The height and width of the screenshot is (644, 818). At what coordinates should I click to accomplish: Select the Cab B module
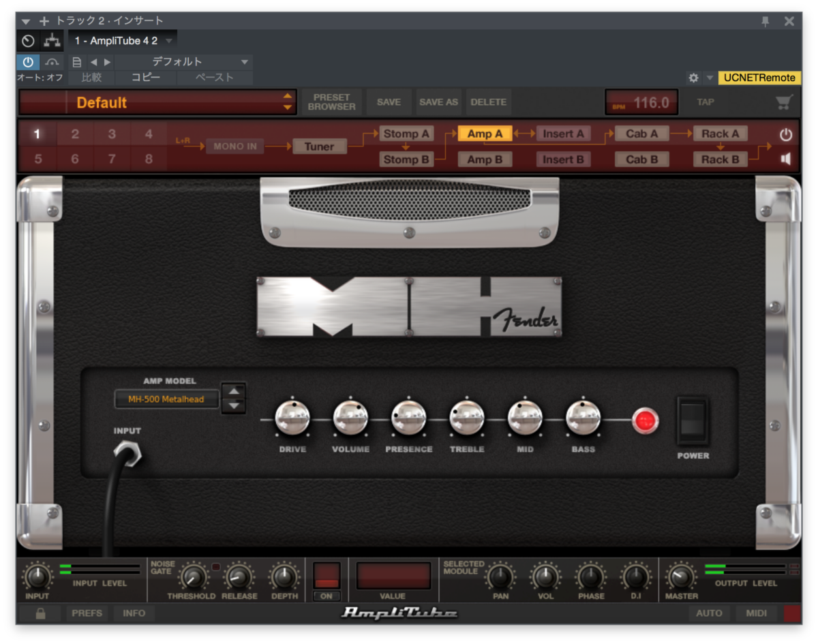pos(641,159)
